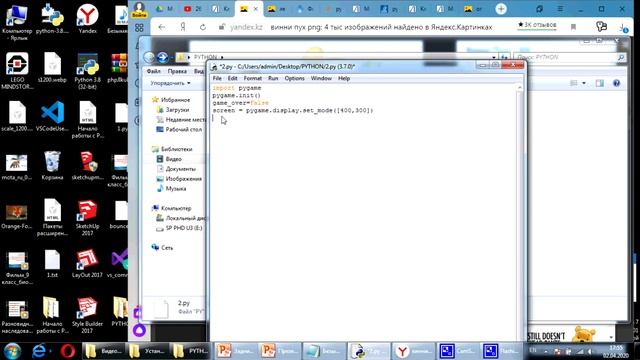Open the Help menu in IDLE
The width and height of the screenshot is (640, 360).
click(344, 78)
